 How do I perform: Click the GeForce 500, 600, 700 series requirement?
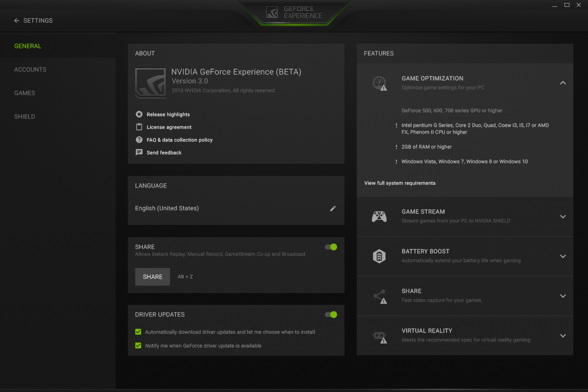(x=452, y=111)
